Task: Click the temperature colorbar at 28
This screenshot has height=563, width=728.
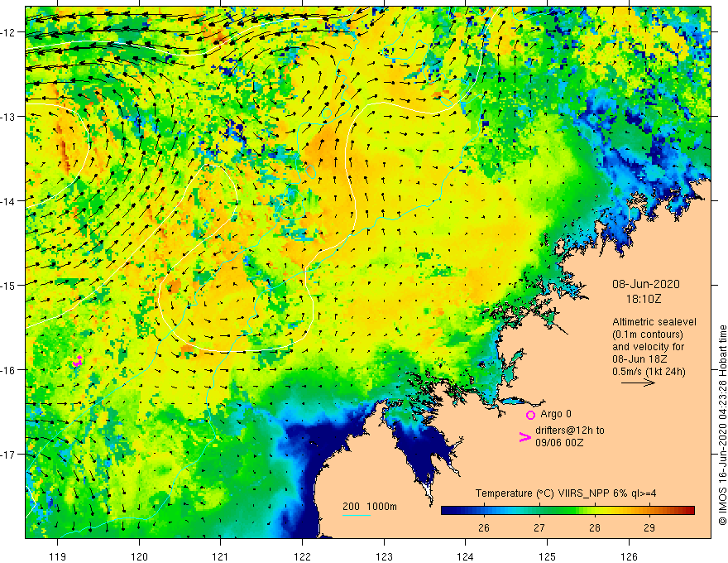Action: (x=594, y=511)
